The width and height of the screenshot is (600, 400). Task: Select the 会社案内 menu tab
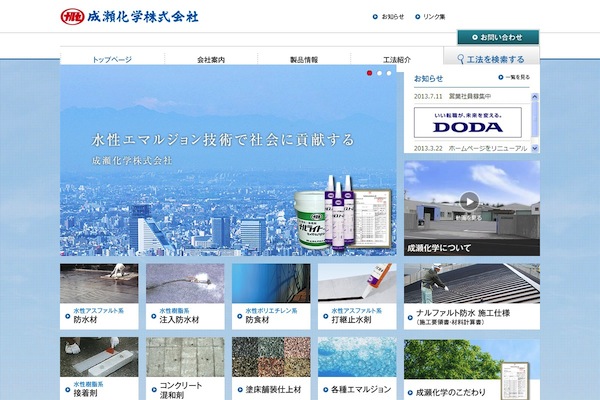(x=211, y=59)
